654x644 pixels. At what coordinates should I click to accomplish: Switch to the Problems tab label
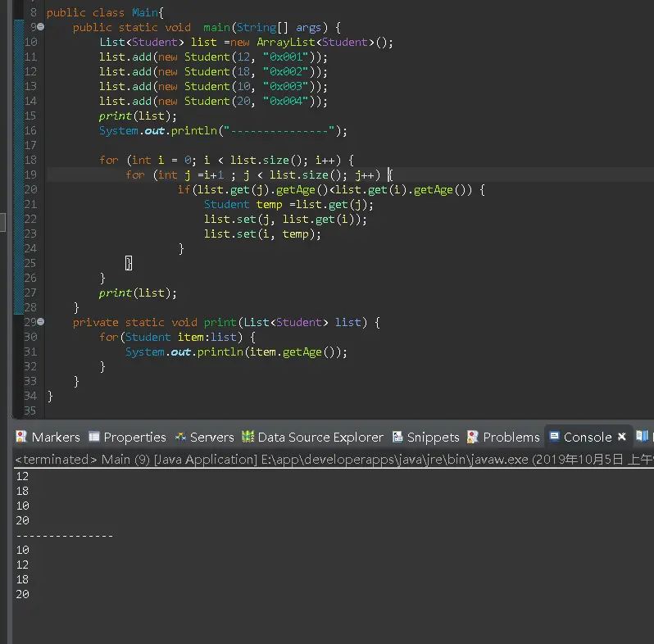[511, 437]
